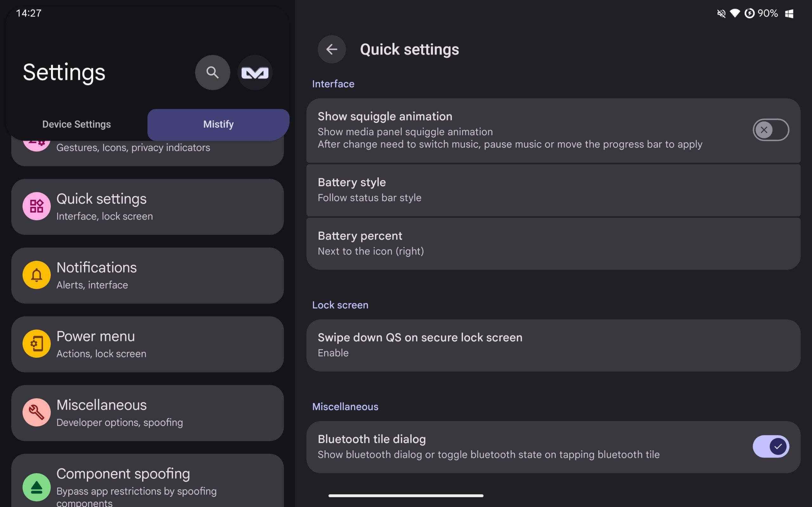Open Miscellaneous developer options and spoofing
The height and width of the screenshot is (507, 812).
(x=147, y=413)
